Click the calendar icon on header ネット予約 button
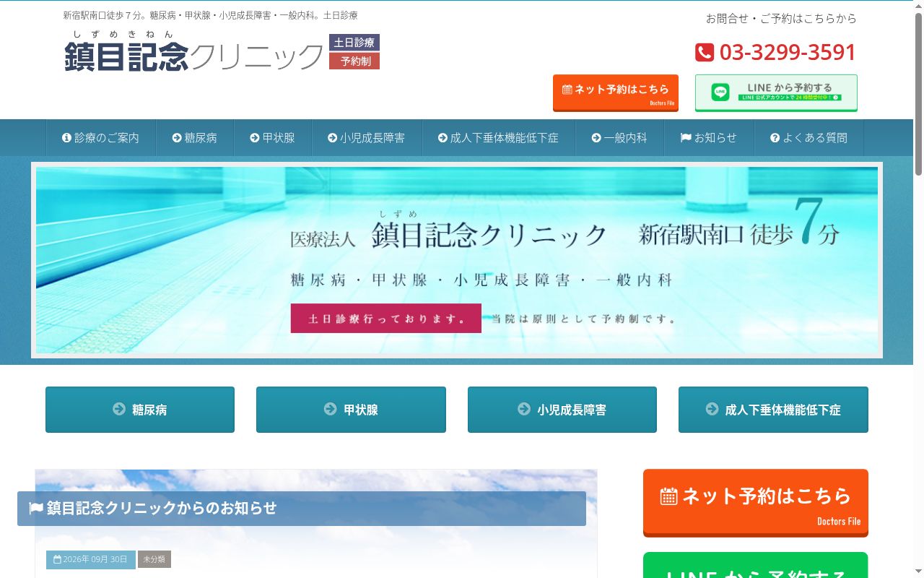Viewport: 924px width, 578px height. tap(567, 90)
